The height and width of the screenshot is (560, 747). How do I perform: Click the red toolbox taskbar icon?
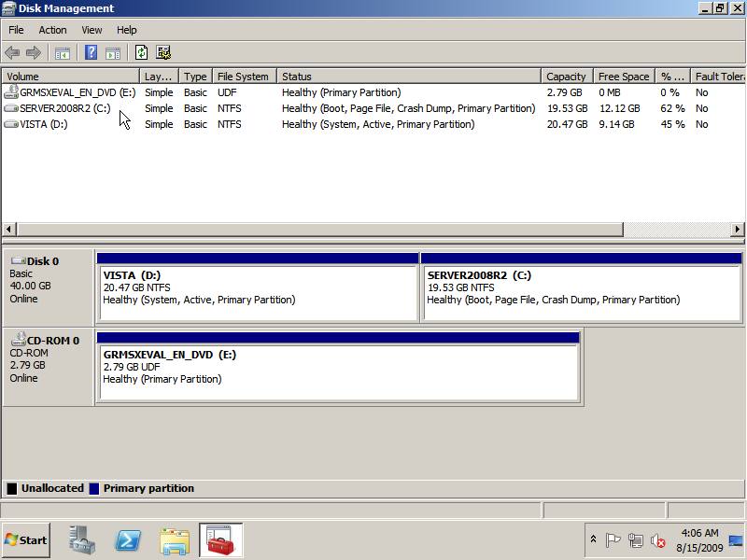(220, 540)
